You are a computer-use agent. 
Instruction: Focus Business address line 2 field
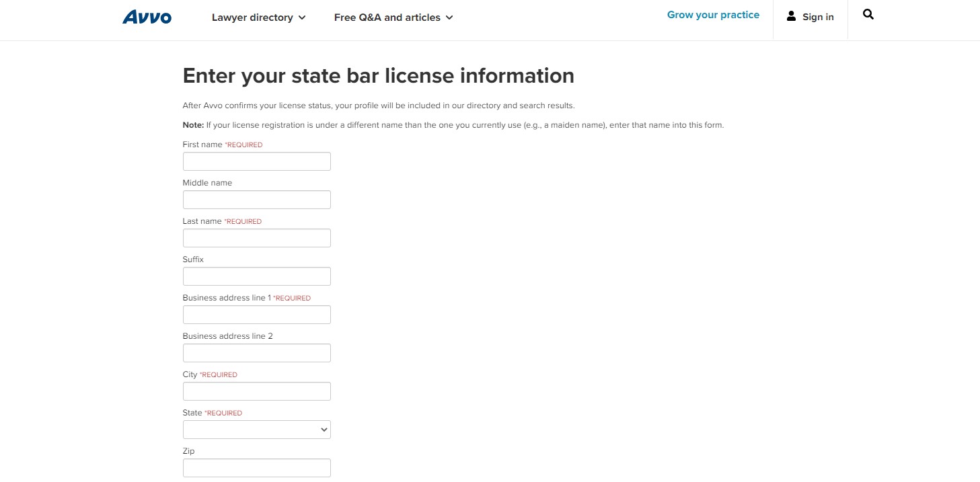coord(257,353)
